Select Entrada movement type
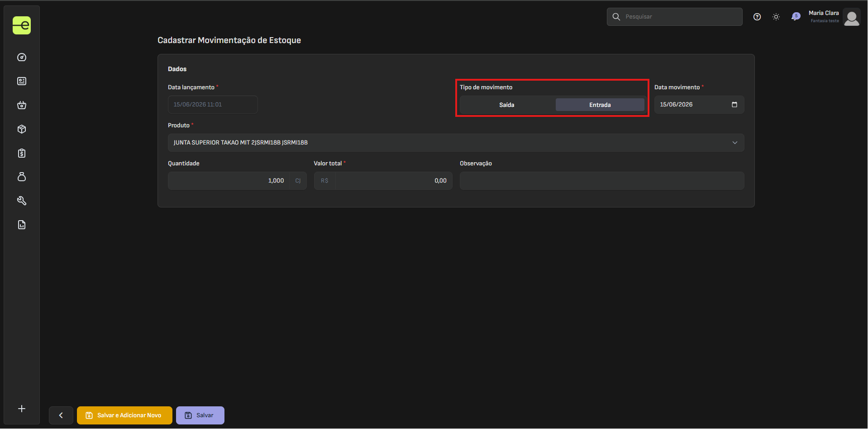 click(x=600, y=105)
